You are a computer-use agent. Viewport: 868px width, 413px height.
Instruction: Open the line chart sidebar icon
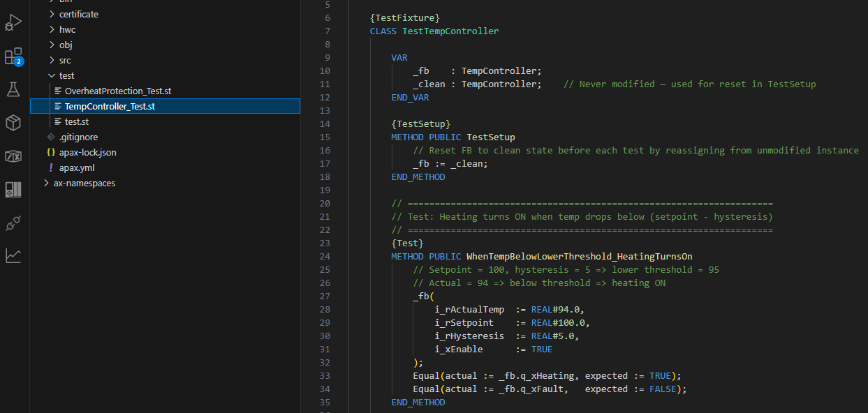[13, 255]
